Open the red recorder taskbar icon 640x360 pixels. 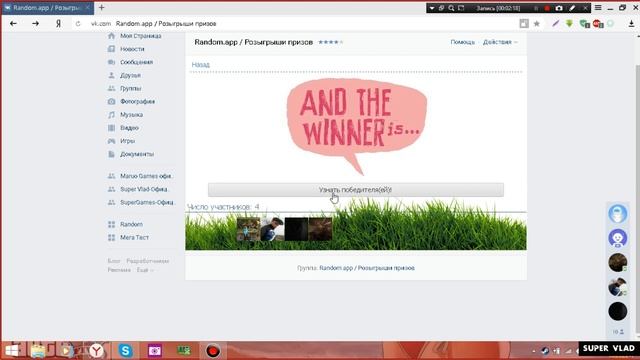[213, 351]
